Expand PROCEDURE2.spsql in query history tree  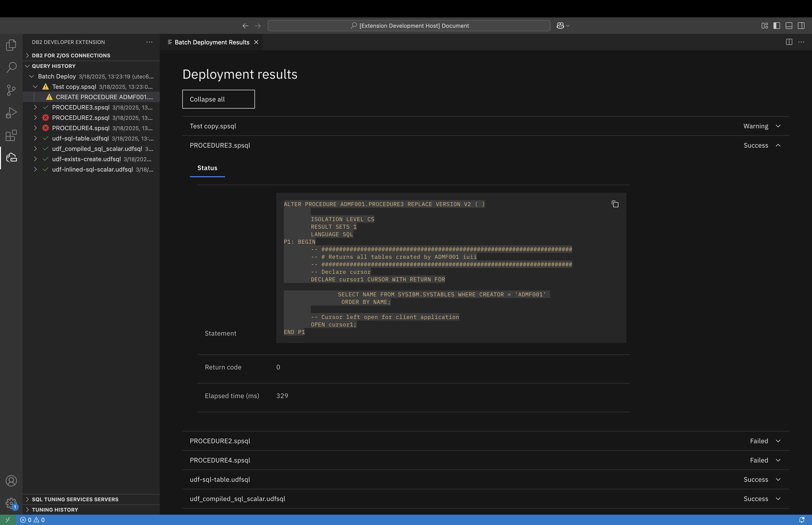35,118
